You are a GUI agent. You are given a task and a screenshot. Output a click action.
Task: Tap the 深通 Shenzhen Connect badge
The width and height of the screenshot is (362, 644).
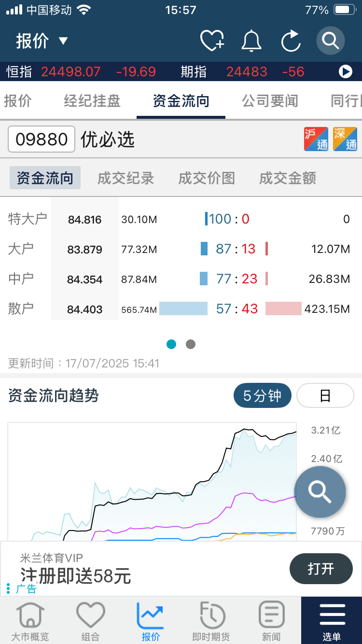[345, 139]
